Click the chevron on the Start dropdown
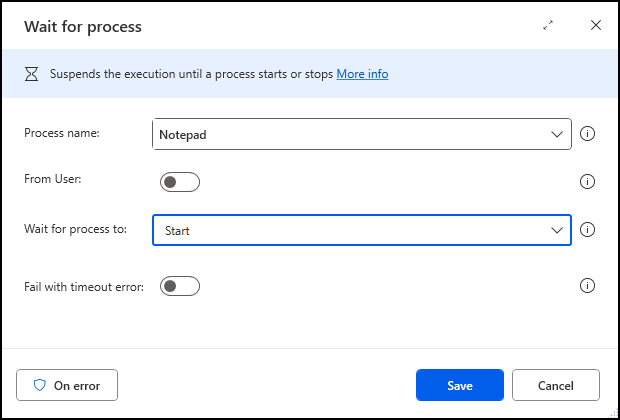 [557, 230]
